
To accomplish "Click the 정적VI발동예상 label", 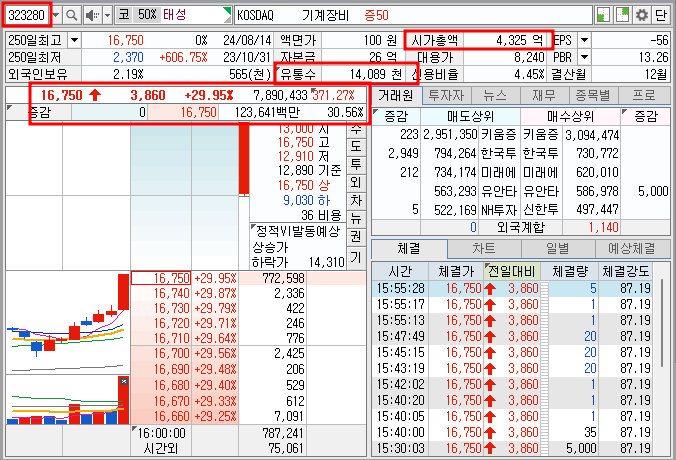I will pyautogui.click(x=298, y=232).
